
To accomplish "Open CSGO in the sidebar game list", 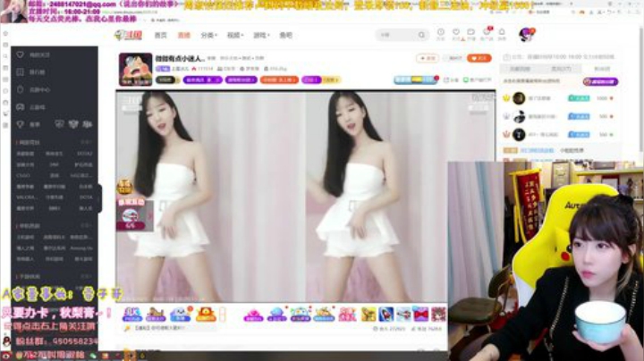I will (x=23, y=175).
